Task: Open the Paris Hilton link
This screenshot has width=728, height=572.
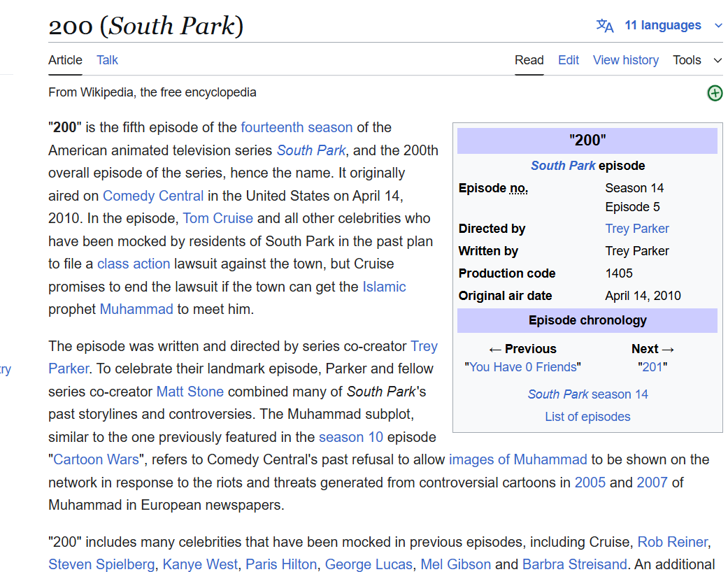Action: [281, 564]
